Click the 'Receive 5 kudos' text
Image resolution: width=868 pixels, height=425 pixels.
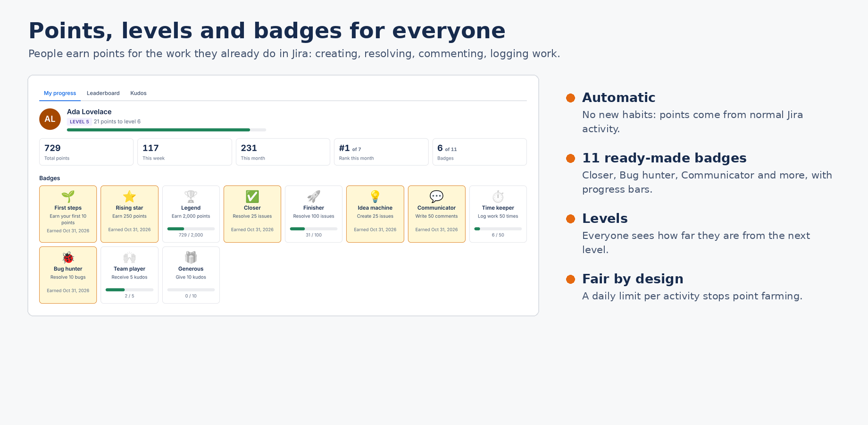pos(129,277)
